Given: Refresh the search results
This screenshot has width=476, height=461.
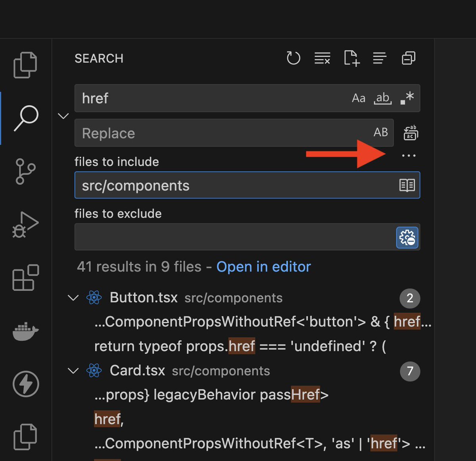Looking at the screenshot, I should point(294,58).
